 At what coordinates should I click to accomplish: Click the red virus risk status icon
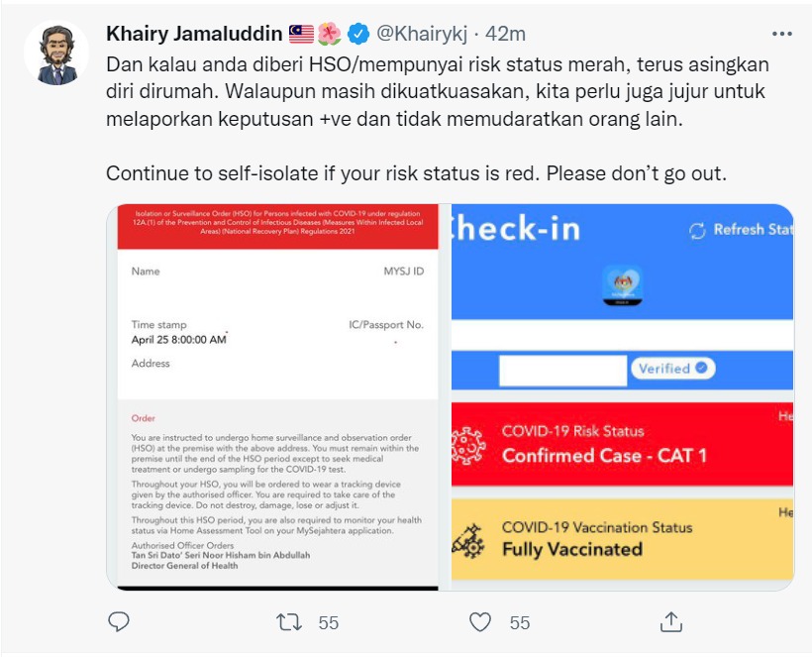[467, 445]
